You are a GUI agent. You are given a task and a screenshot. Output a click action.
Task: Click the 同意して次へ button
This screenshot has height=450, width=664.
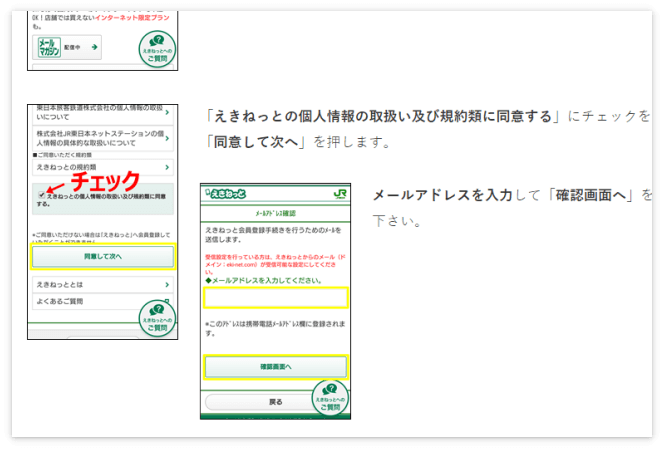[103, 257]
